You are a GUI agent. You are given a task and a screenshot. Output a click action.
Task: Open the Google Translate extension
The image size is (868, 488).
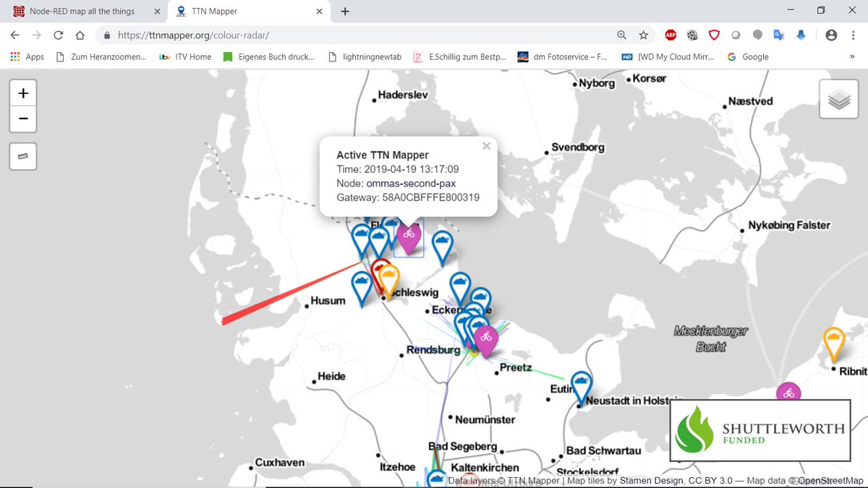pyautogui.click(x=779, y=35)
